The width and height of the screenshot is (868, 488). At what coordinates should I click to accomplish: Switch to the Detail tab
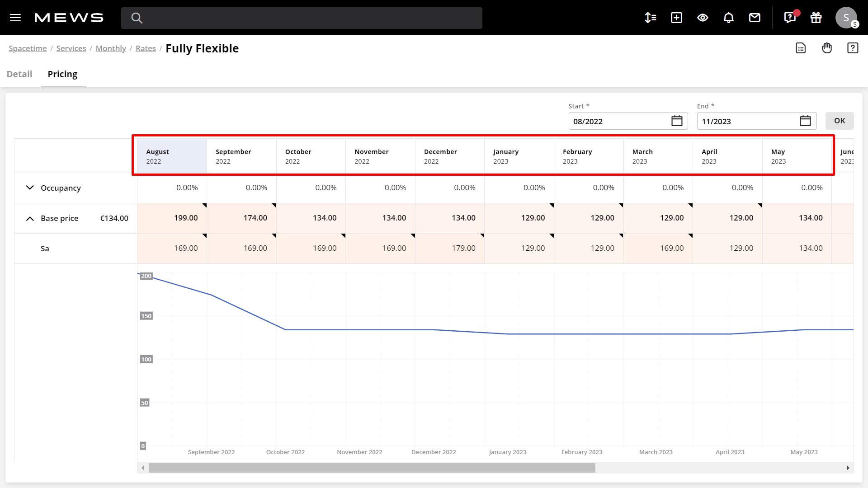click(19, 74)
